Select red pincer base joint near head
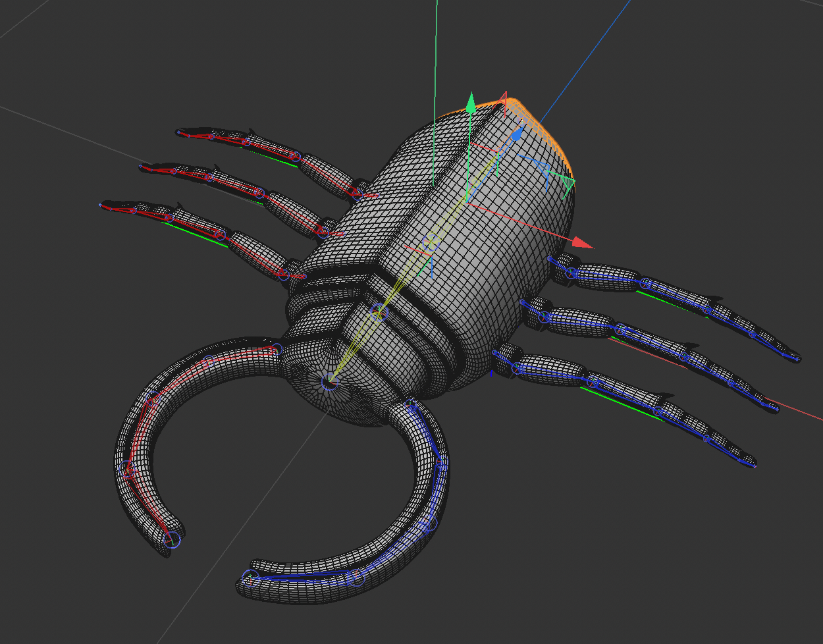The width and height of the screenshot is (823, 644). pyautogui.click(x=277, y=349)
